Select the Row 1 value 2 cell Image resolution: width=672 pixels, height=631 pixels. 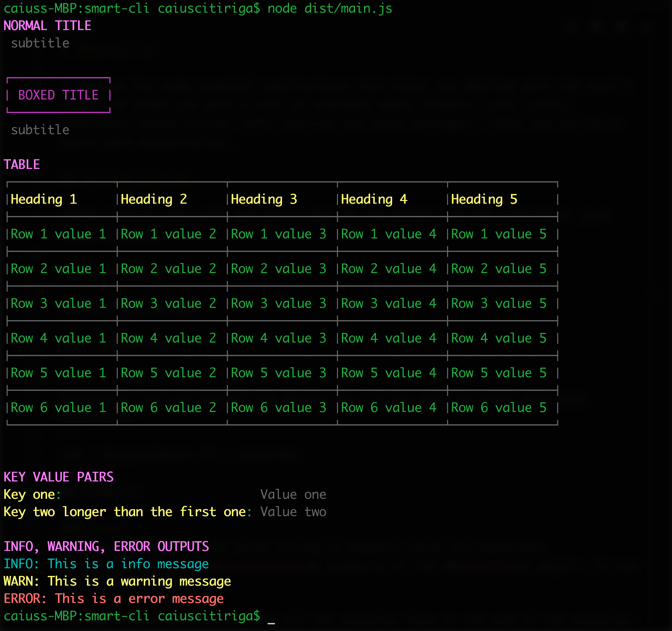point(169,234)
